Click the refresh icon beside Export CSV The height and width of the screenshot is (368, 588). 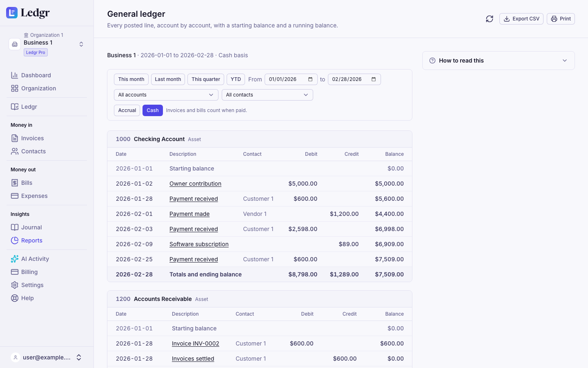coord(490,19)
